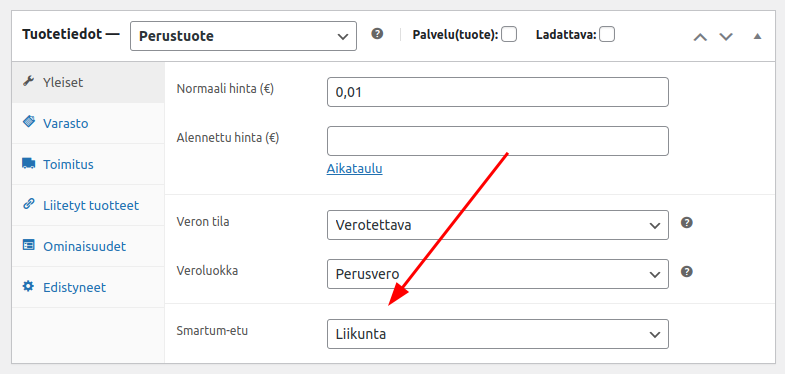Tick the Ladattava checkbox
Screen dimensions: 785x374
point(607,35)
